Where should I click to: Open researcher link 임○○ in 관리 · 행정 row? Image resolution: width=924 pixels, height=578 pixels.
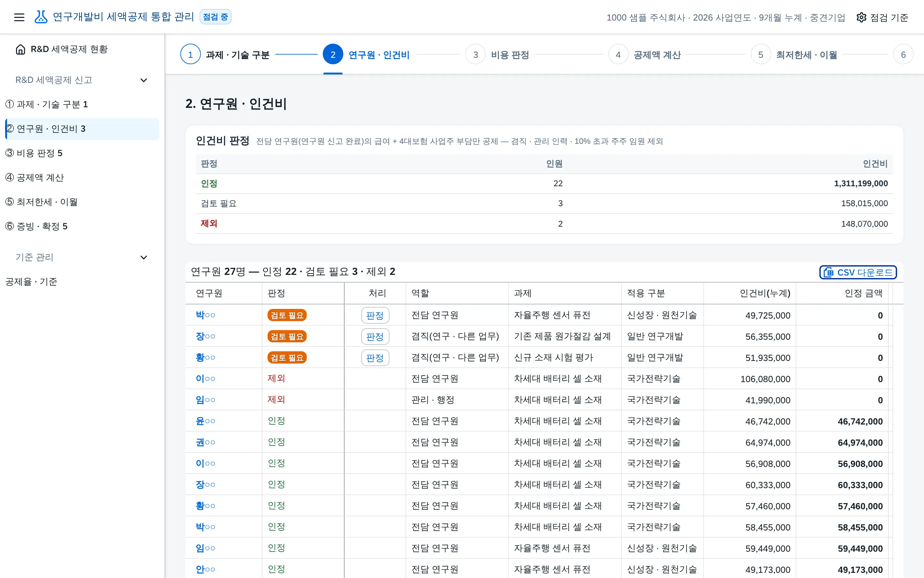(205, 400)
